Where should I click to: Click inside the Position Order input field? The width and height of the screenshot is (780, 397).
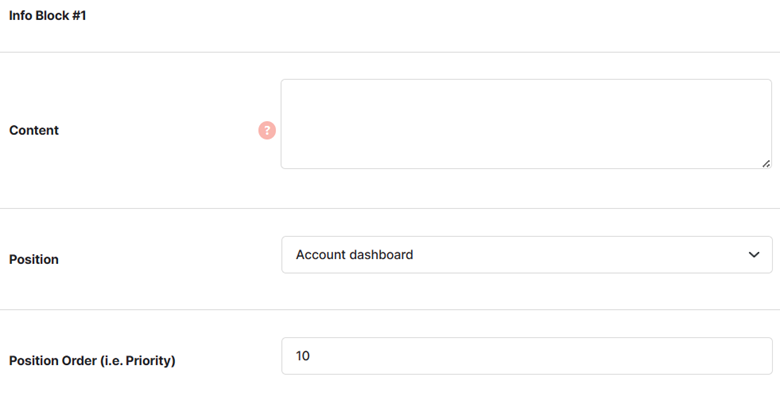coord(527,356)
